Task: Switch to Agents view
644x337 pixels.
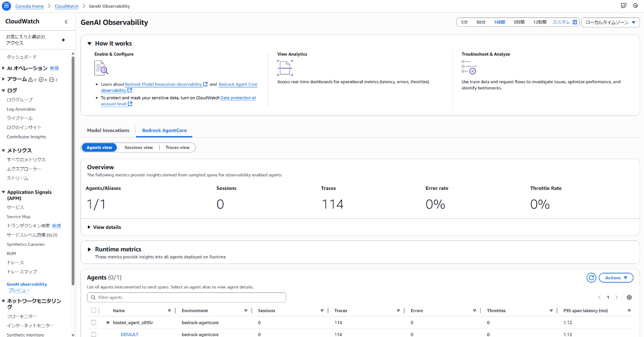Action: click(99, 148)
